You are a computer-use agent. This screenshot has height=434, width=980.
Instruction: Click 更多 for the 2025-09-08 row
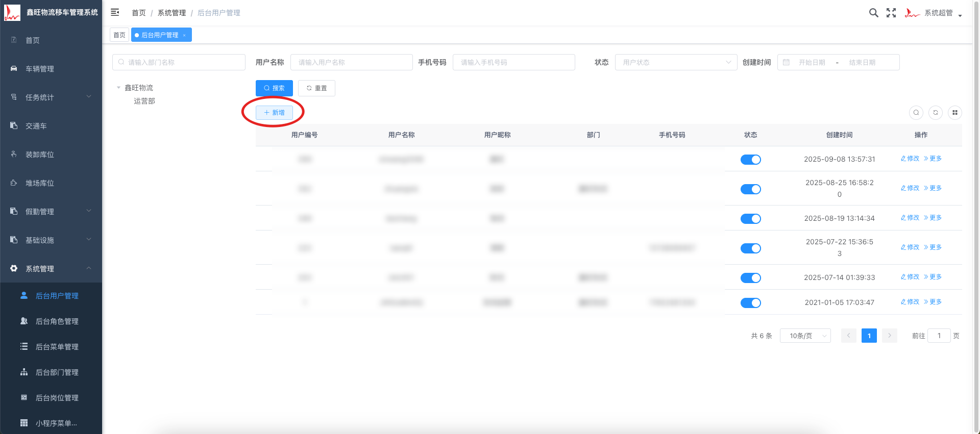click(x=933, y=159)
